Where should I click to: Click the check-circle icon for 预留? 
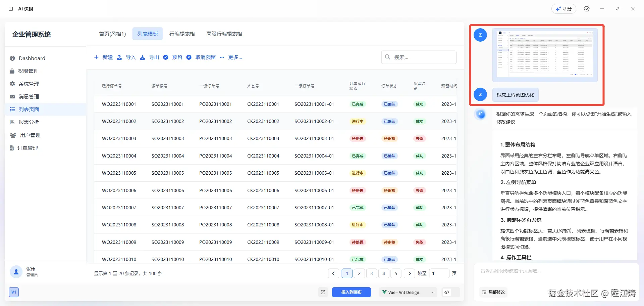click(166, 57)
